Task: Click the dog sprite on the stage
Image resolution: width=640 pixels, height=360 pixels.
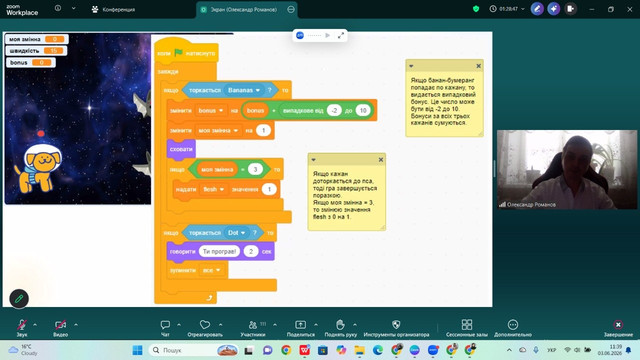Action: [39, 167]
